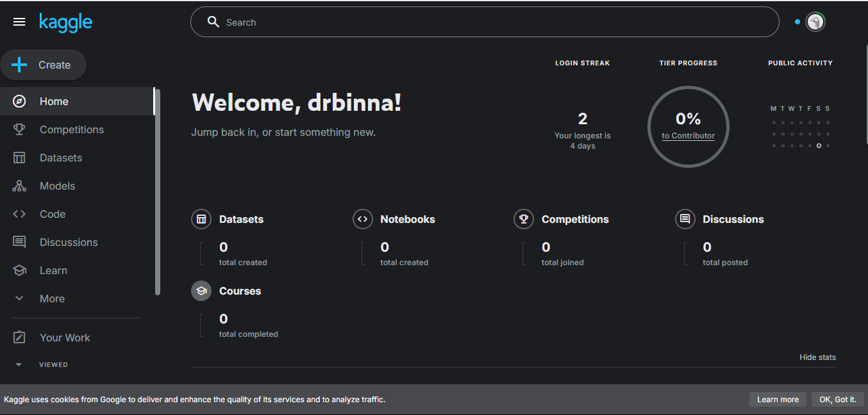The image size is (868, 415).
Task: Click the blue notification dot
Action: 797,22
